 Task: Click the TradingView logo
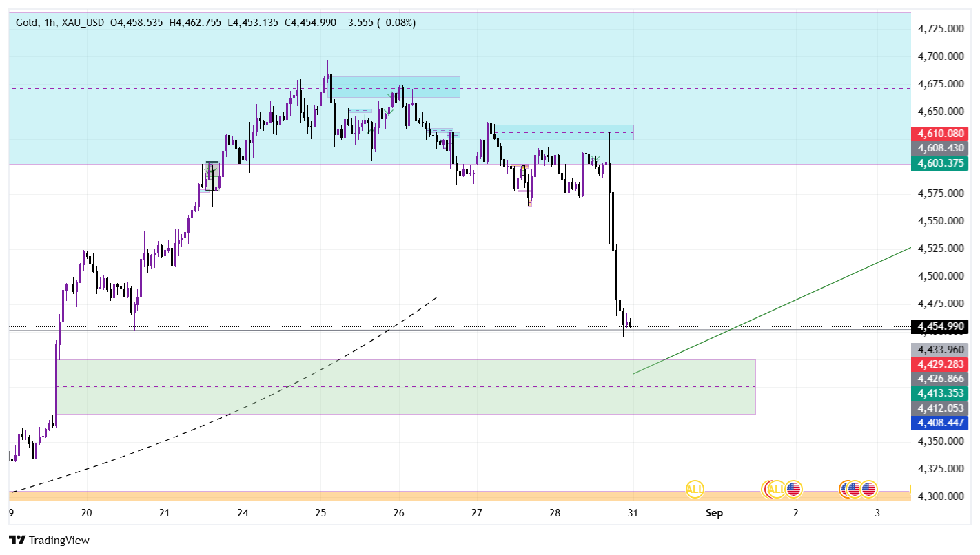point(49,541)
